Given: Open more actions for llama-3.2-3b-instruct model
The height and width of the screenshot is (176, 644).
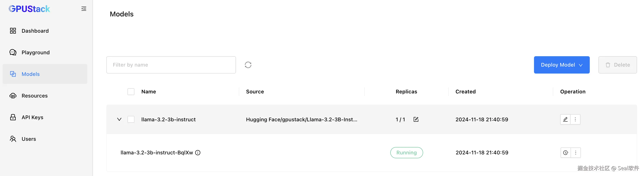Looking at the screenshot, I should 575,120.
